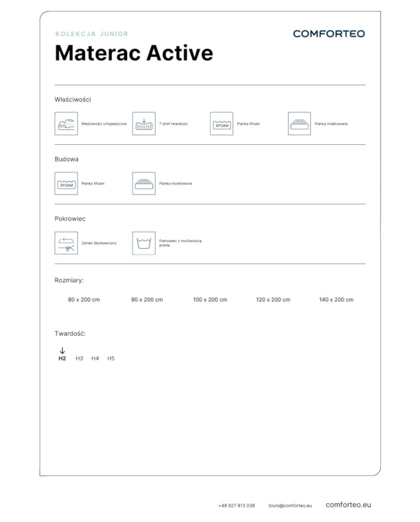Click the Właściwości ortopedyczne icon
The image size is (420, 522).
66,124
